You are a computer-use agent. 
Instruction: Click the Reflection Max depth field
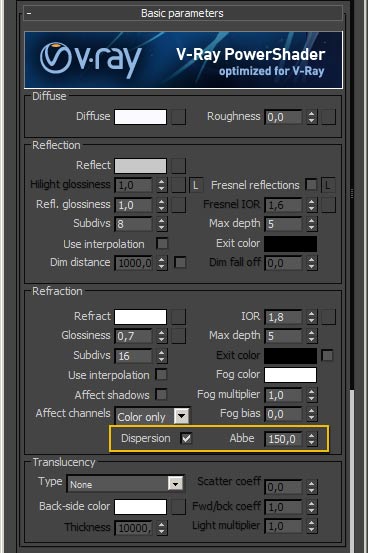(283, 224)
